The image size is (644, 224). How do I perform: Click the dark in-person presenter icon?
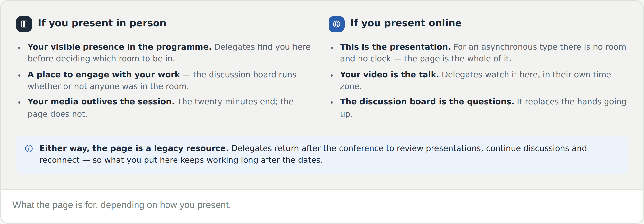[x=24, y=24]
